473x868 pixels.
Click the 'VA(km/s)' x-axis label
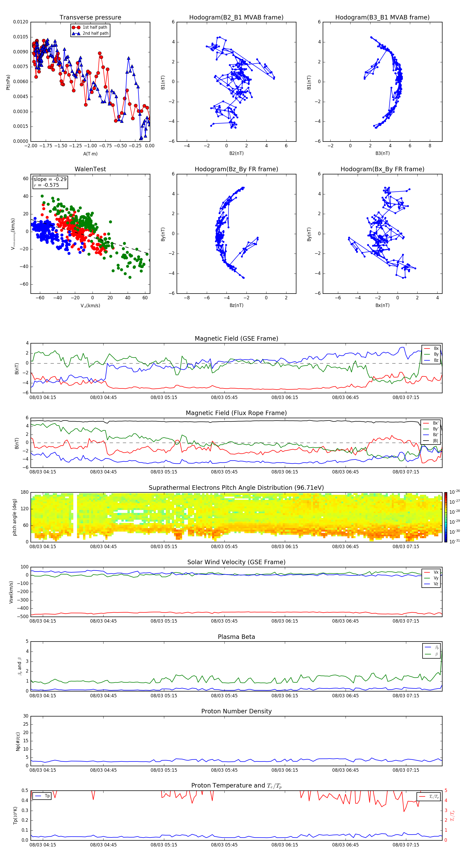coord(90,306)
